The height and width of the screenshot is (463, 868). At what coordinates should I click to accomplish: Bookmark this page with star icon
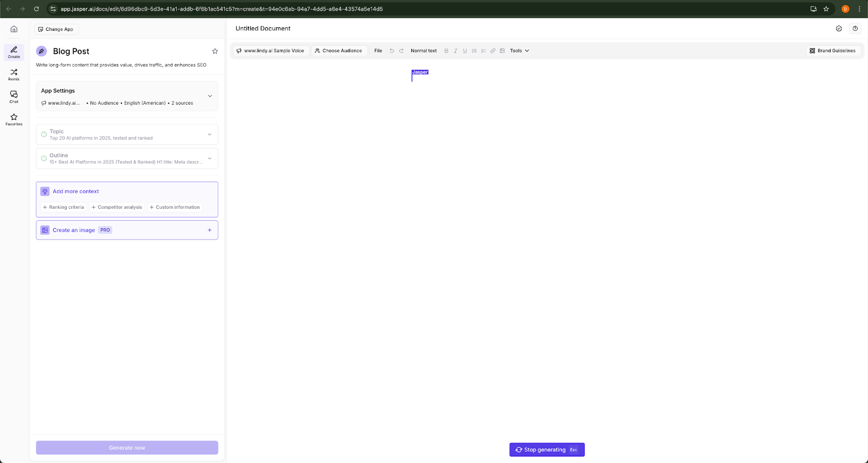pyautogui.click(x=826, y=9)
